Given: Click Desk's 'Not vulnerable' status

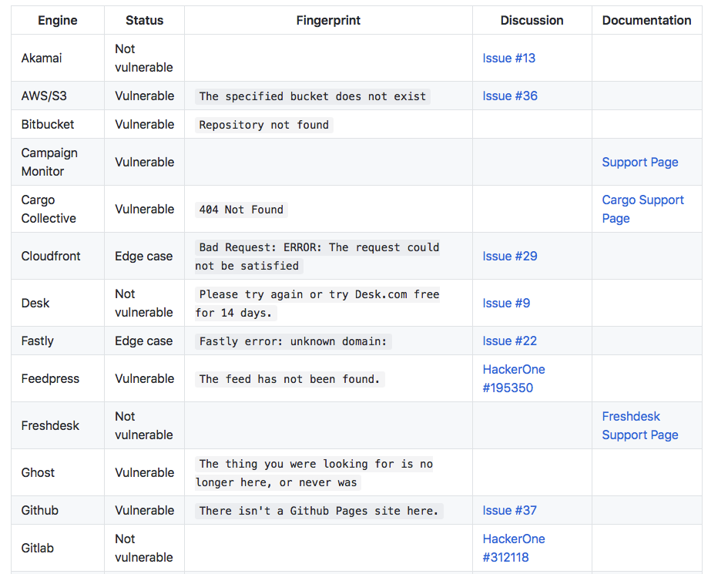Looking at the screenshot, I should click(x=143, y=303).
